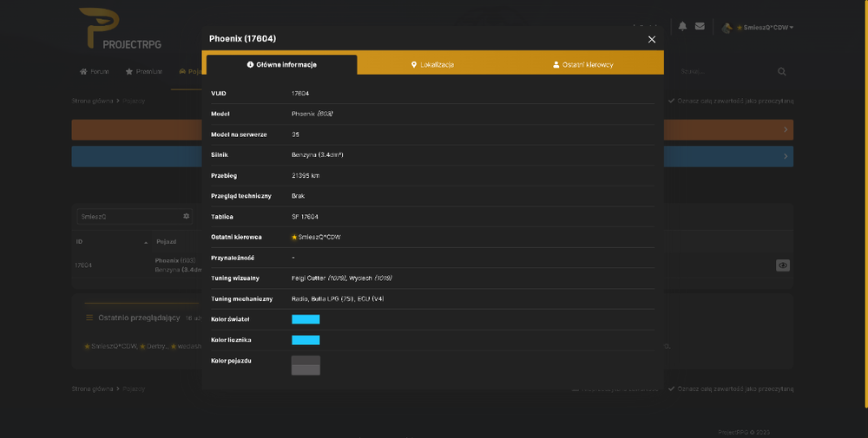Image resolution: width=868 pixels, height=438 pixels.
Task: Expand the blue banner chevron
Action: [786, 156]
